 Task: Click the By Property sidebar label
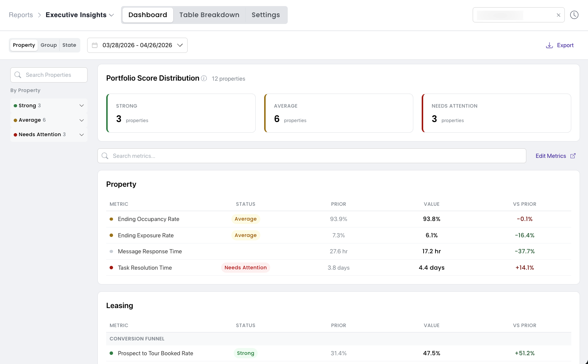[x=25, y=91]
